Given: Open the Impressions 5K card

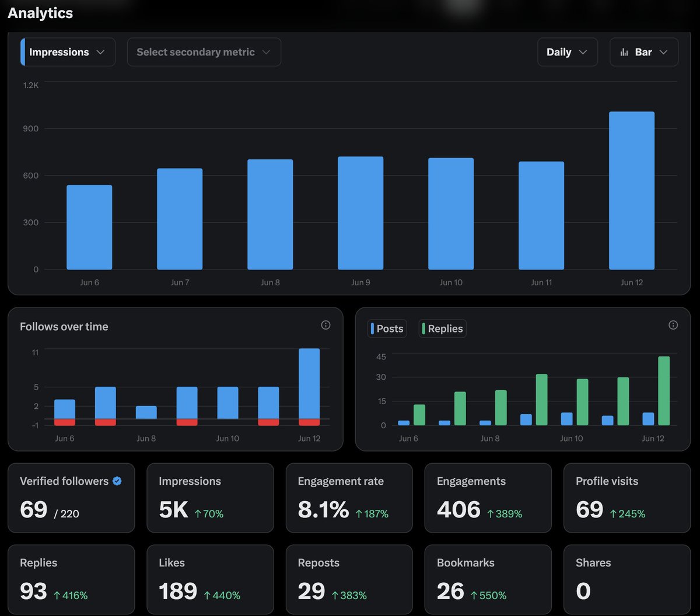Looking at the screenshot, I should [210, 498].
